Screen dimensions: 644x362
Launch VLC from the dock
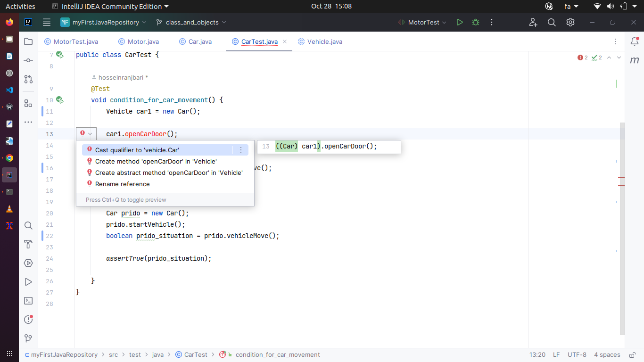pyautogui.click(x=9, y=209)
